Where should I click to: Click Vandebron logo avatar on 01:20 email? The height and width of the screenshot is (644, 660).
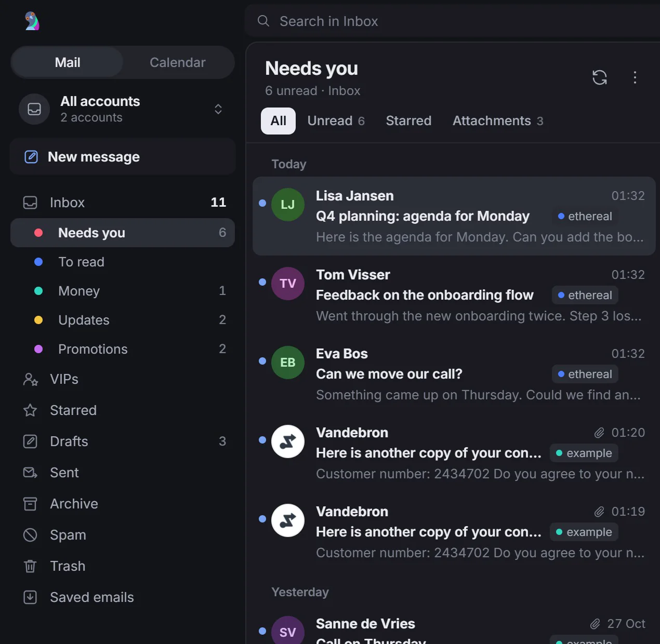[288, 441]
